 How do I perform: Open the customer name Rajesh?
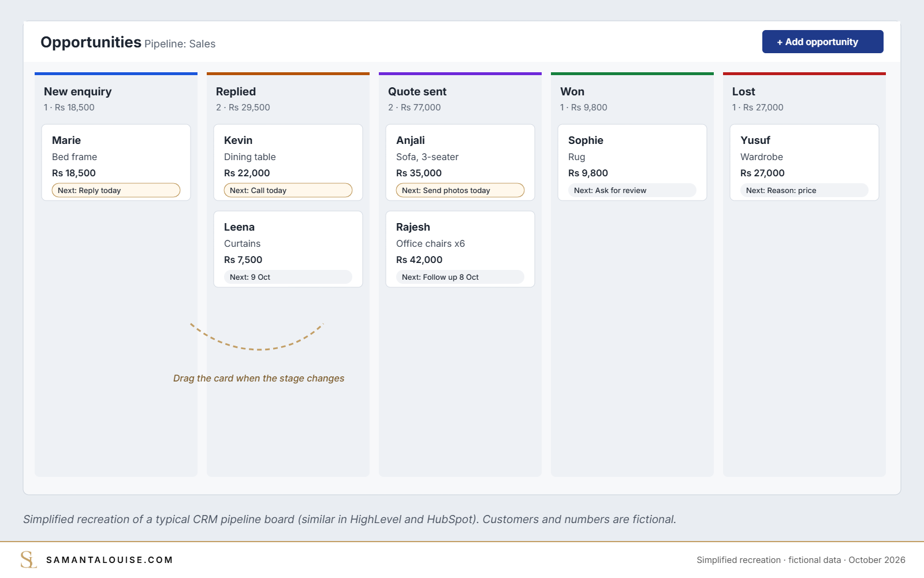(x=413, y=227)
